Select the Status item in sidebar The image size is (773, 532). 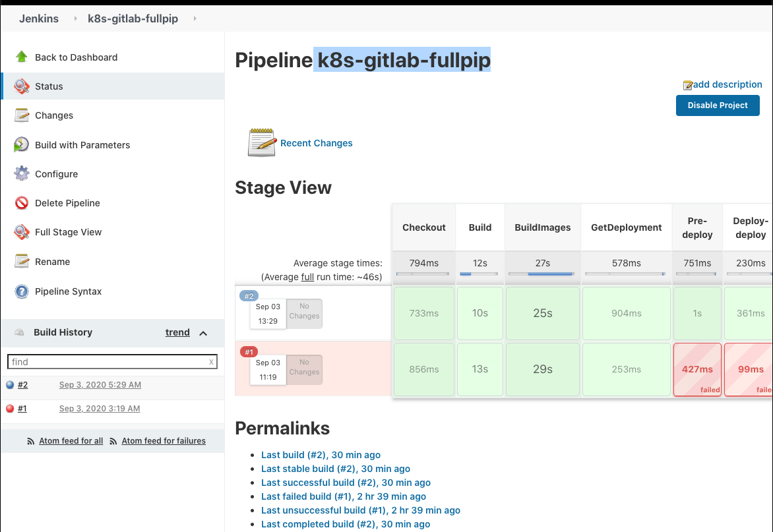pyautogui.click(x=49, y=86)
